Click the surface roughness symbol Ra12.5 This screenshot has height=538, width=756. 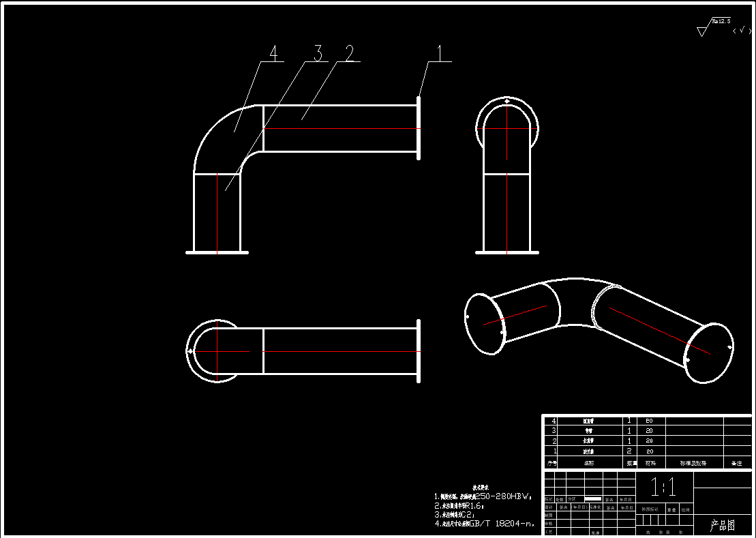(x=714, y=27)
